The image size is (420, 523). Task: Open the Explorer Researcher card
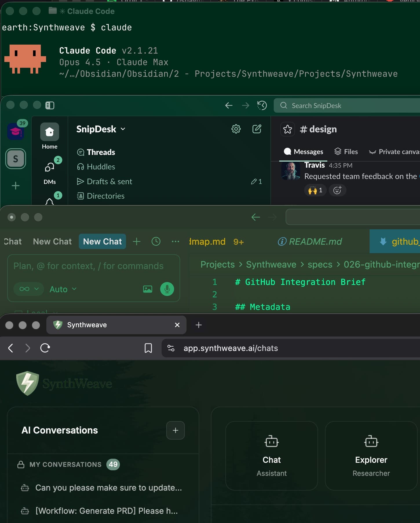pos(371,456)
